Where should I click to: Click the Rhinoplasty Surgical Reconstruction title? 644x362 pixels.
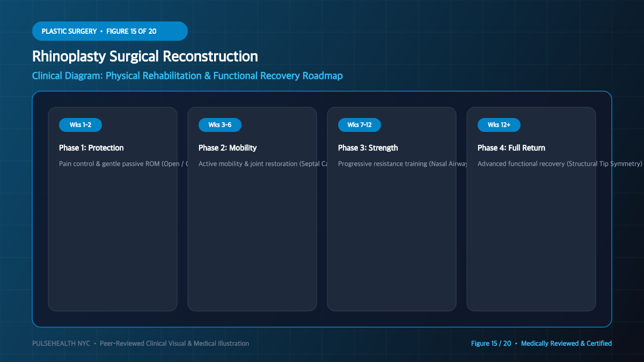(x=145, y=56)
